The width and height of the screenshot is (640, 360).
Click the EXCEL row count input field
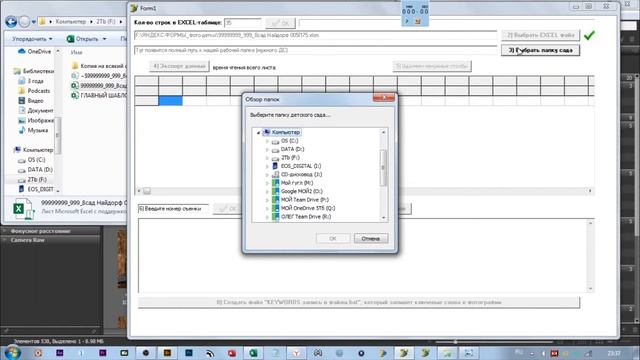pos(242,23)
